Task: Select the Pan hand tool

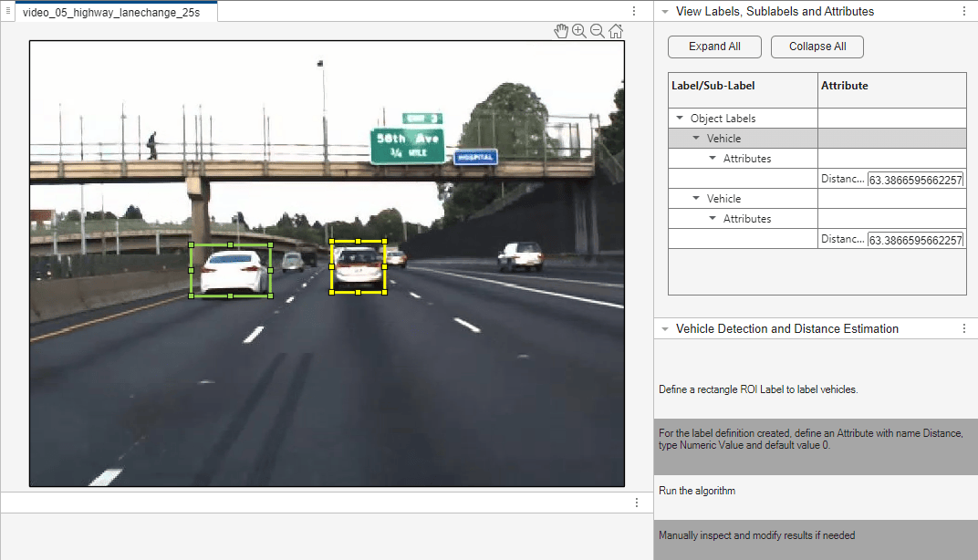Action: pyautogui.click(x=561, y=31)
